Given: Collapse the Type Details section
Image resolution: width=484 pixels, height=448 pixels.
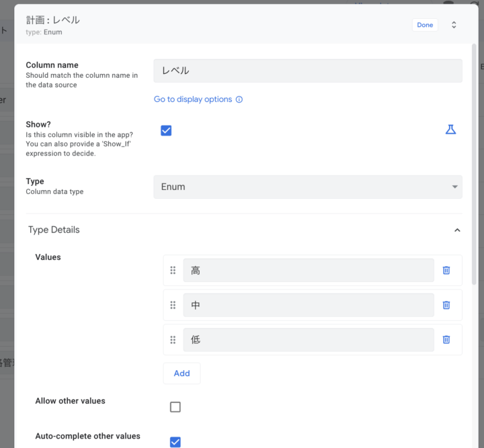Looking at the screenshot, I should pyautogui.click(x=457, y=230).
